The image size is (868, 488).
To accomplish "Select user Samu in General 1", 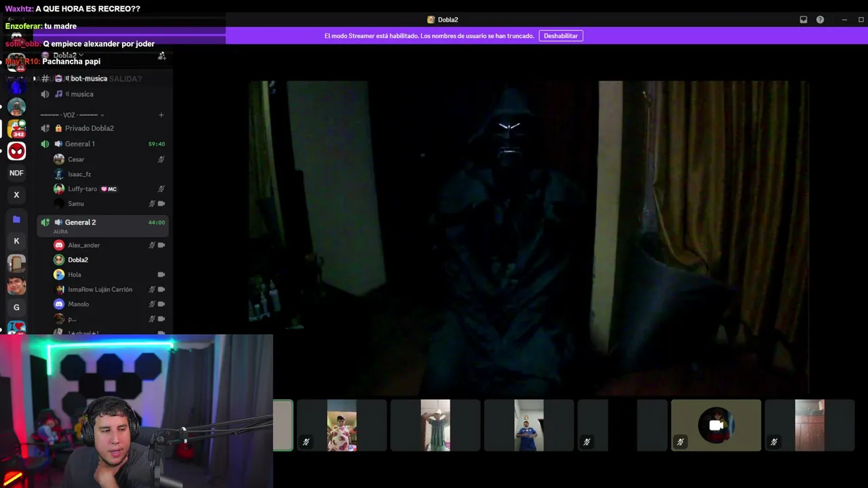I will pyautogui.click(x=75, y=203).
